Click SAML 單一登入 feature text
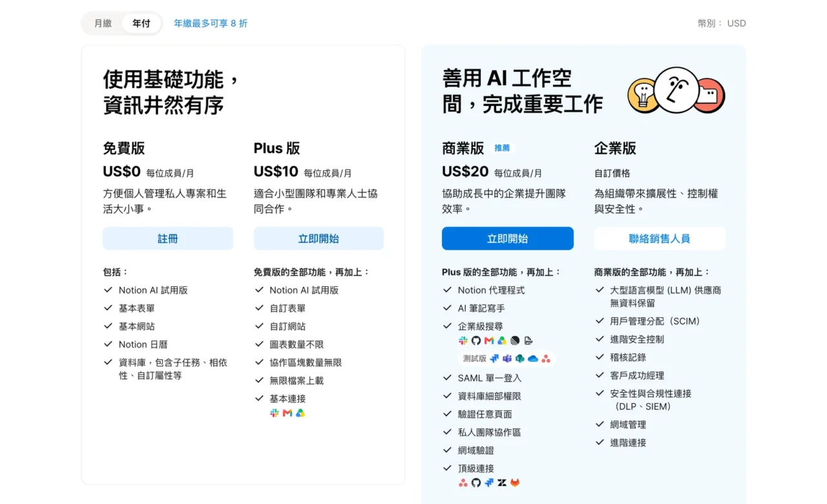This screenshot has height=504, width=827. tap(490, 378)
